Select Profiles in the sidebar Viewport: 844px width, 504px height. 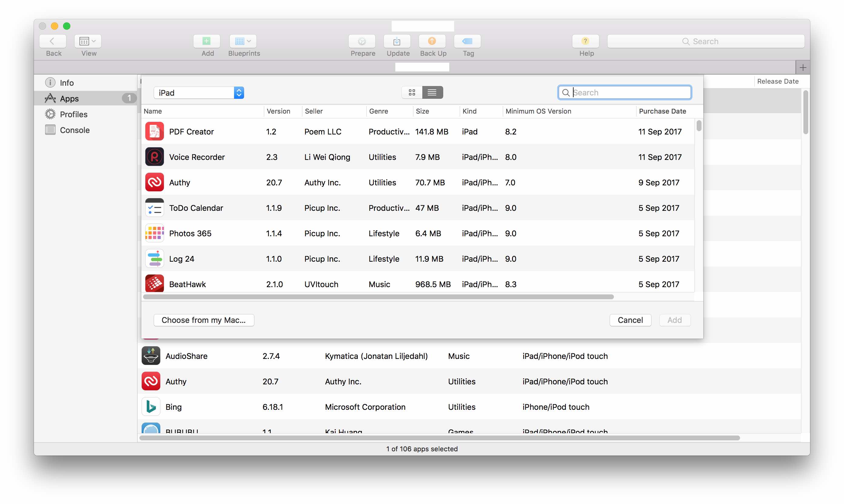(86, 114)
